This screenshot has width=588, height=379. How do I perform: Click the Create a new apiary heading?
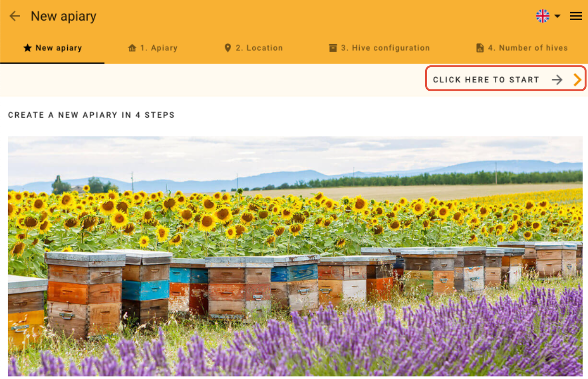91,115
